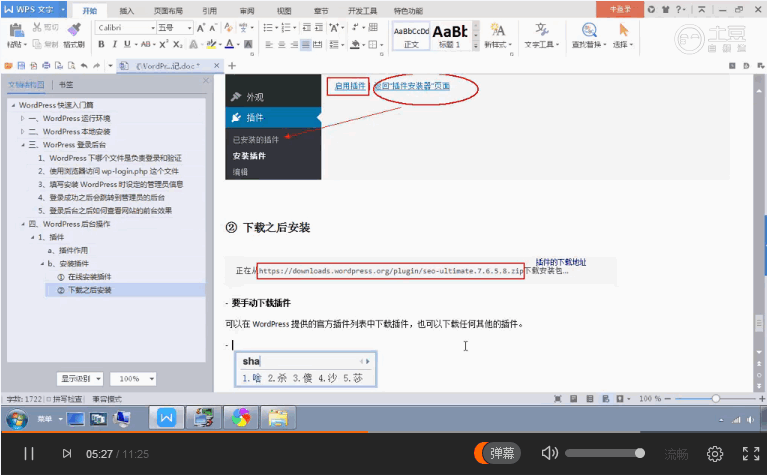
Task: Decrease font size with smaller A icon
Action: point(213,28)
